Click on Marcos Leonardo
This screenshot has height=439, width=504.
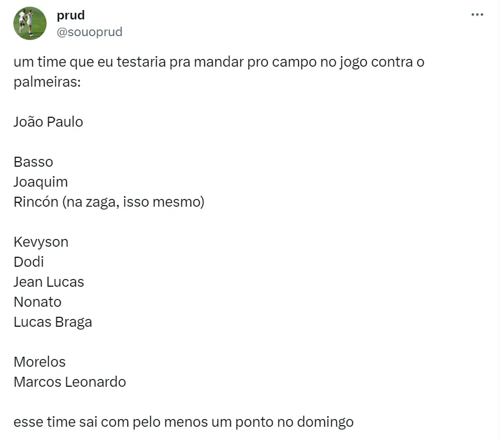pyautogui.click(x=70, y=382)
